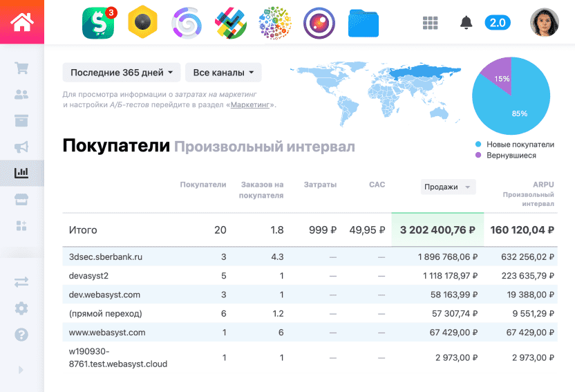
Task: Follow the 'Маркетинг' link
Action: tap(250, 105)
